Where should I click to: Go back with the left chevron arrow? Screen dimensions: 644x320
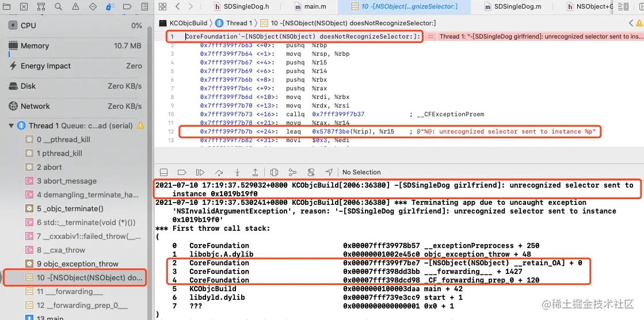click(177, 6)
